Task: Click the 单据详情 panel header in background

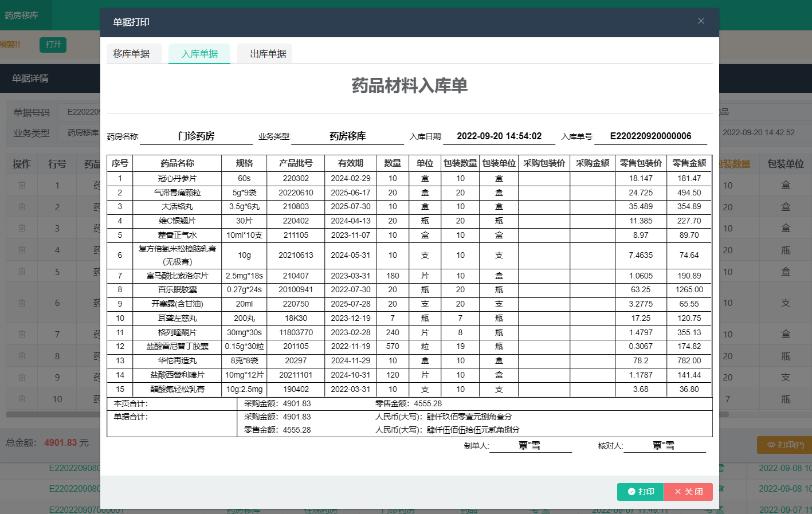Action: tap(30, 79)
